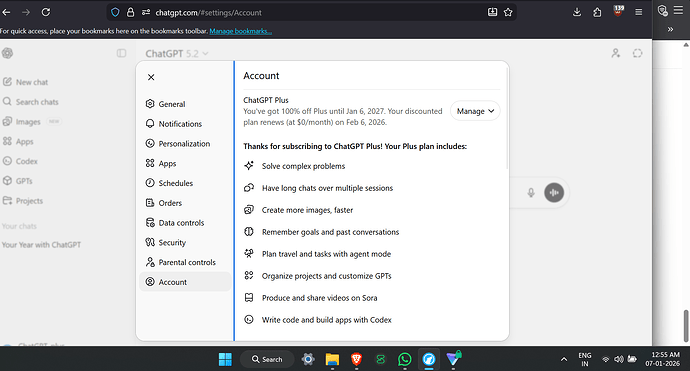Open GPTs in the sidebar
This screenshot has height=371, width=690.
[x=18, y=181]
